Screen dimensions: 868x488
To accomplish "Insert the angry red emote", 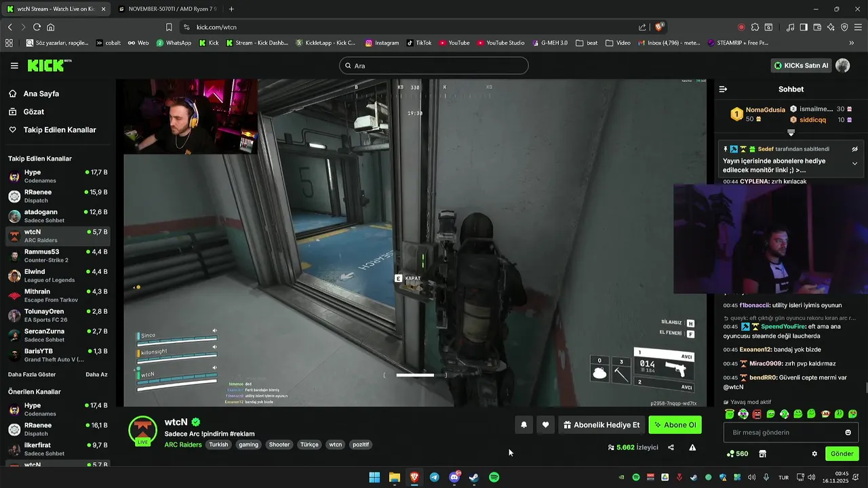I will click(757, 414).
